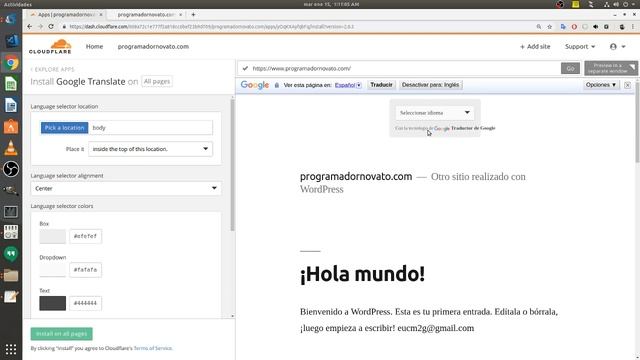Open Files folder in dock
This screenshot has height=360, width=640.
[x=11, y=275]
